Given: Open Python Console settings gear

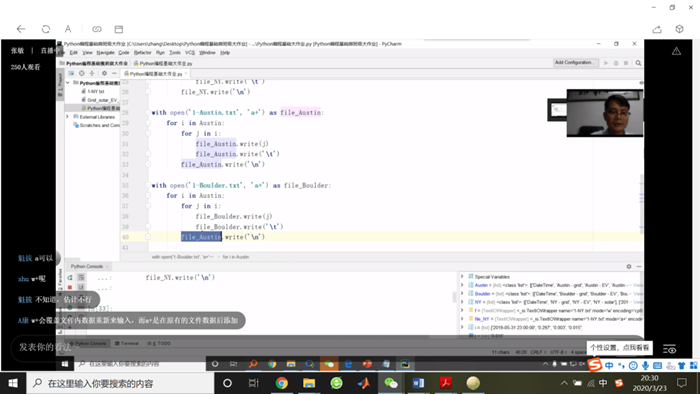Looking at the screenshot, I should point(629,266).
